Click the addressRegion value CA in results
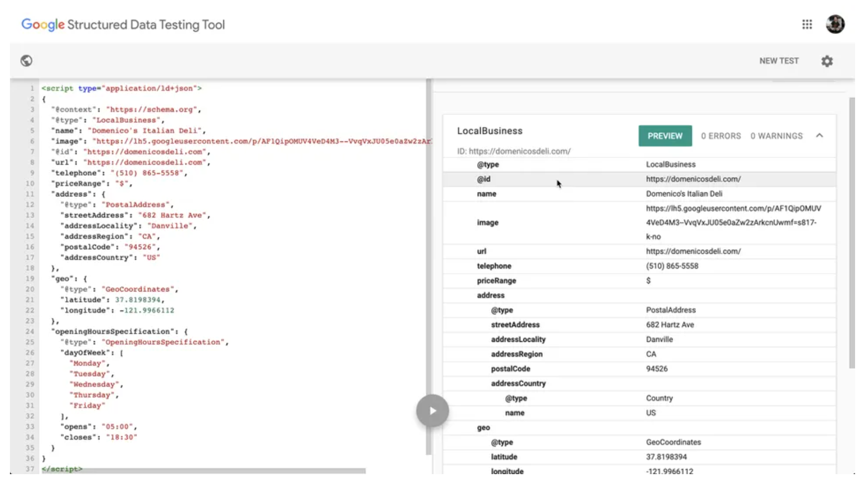Viewport: 868px width, 502px height. [651, 354]
